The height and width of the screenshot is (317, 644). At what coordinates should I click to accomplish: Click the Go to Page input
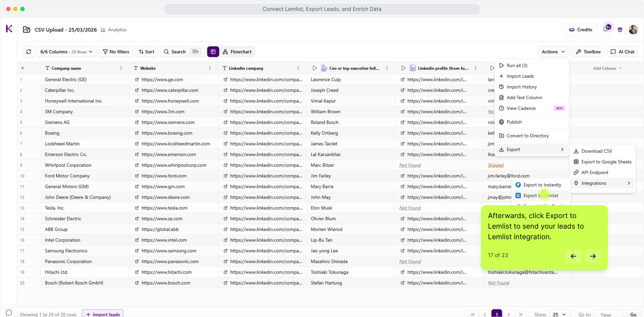(x=608, y=314)
